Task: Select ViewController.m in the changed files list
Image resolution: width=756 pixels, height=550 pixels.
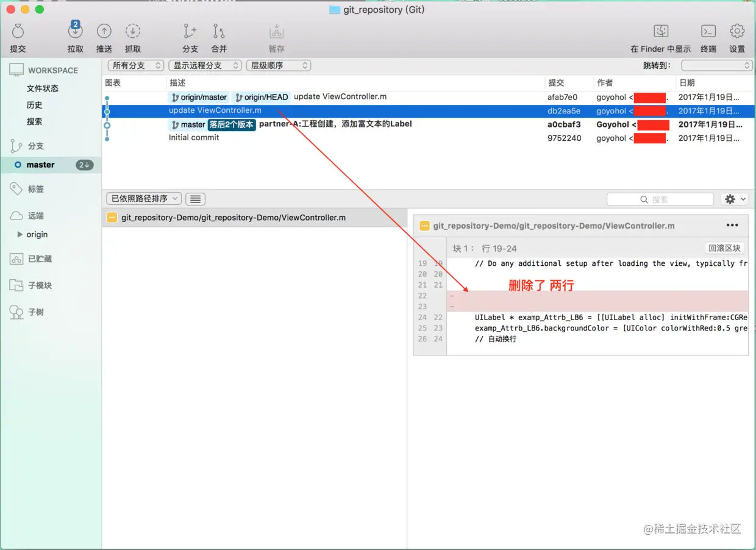Action: 255,218
